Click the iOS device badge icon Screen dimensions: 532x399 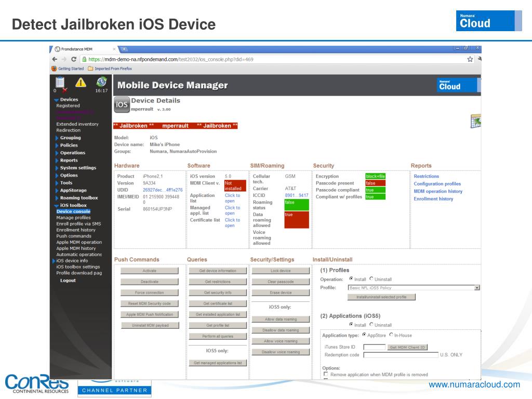pyautogui.click(x=121, y=104)
